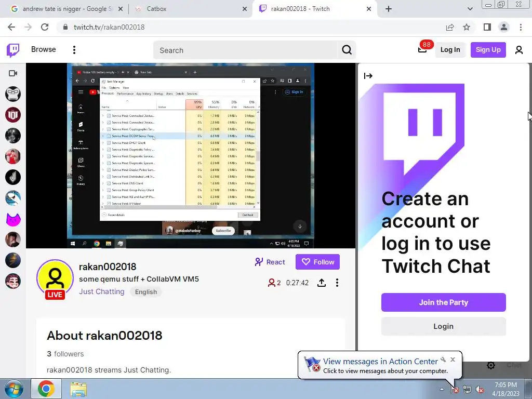Click the chat settings gear icon
532x399 pixels.
(x=491, y=365)
